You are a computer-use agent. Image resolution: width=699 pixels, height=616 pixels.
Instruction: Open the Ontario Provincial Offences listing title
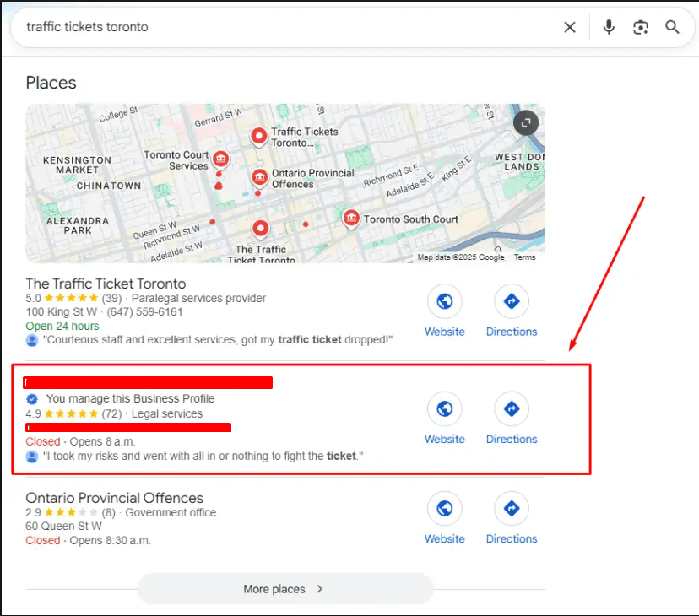[114, 498]
